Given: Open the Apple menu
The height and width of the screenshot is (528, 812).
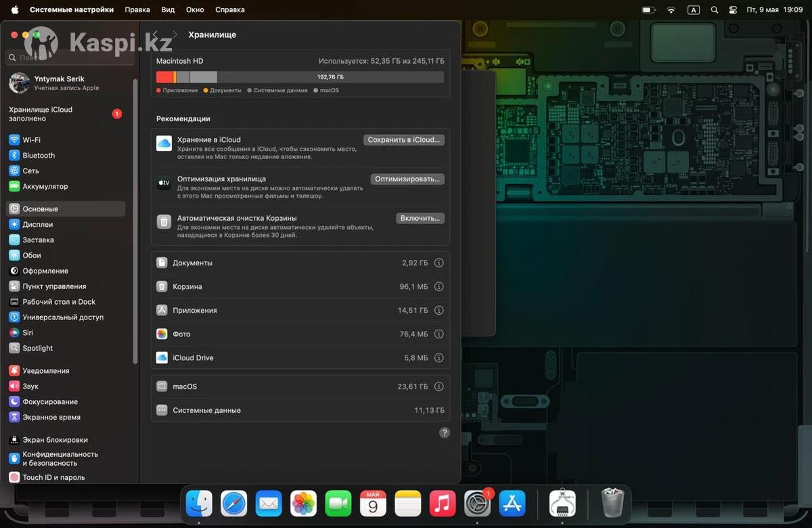Looking at the screenshot, I should pyautogui.click(x=15, y=10).
